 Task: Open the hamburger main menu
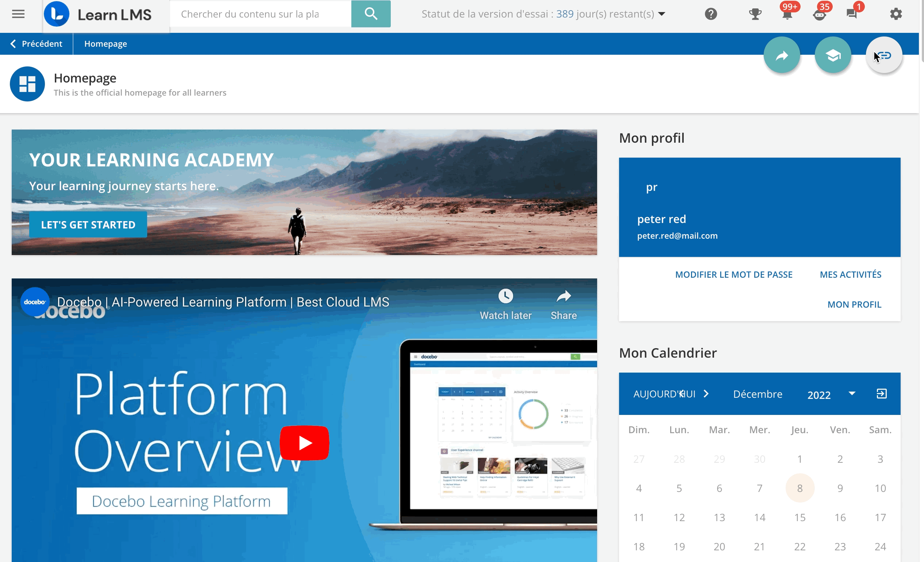[x=18, y=14]
